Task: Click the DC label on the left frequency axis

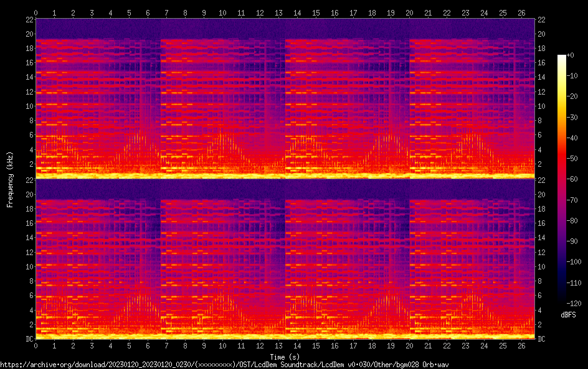Action: click(29, 339)
